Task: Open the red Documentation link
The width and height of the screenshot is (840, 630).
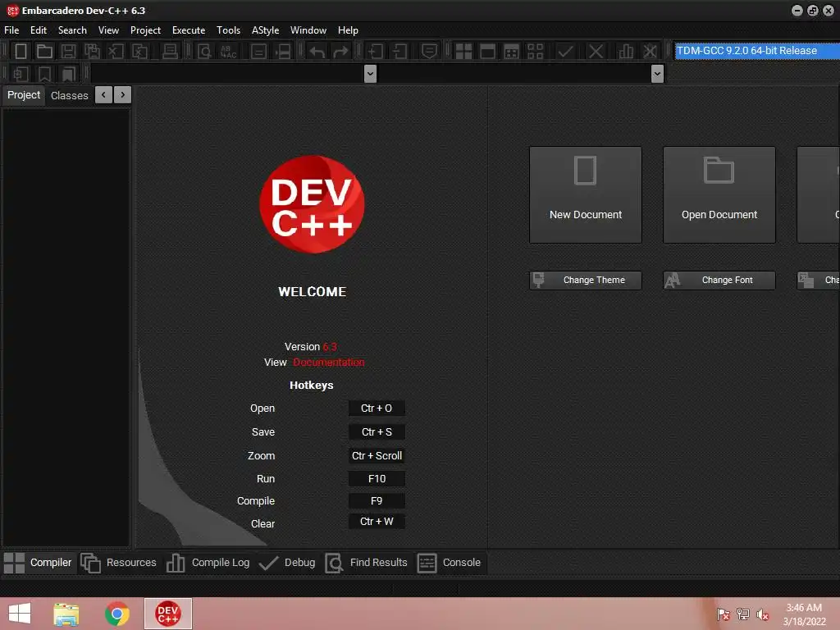Action: (x=328, y=362)
